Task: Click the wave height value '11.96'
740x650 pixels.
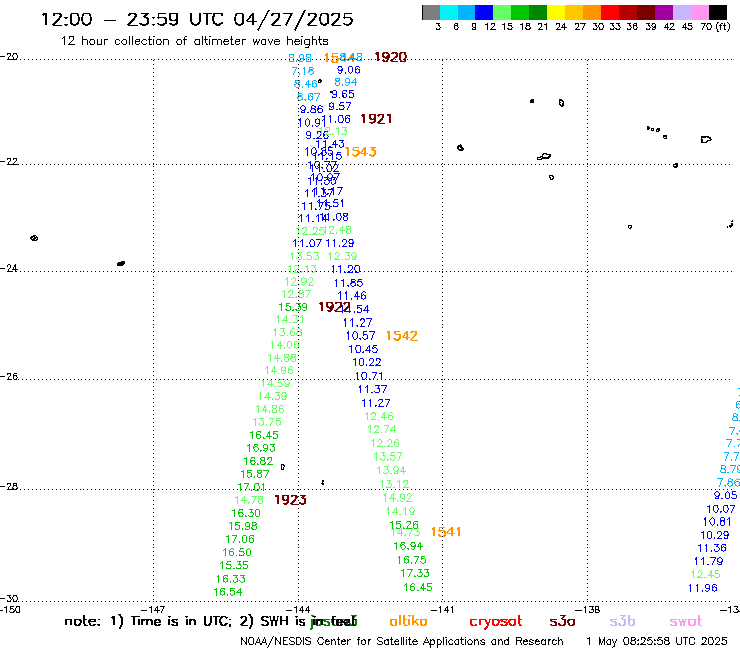Action: (x=703, y=588)
